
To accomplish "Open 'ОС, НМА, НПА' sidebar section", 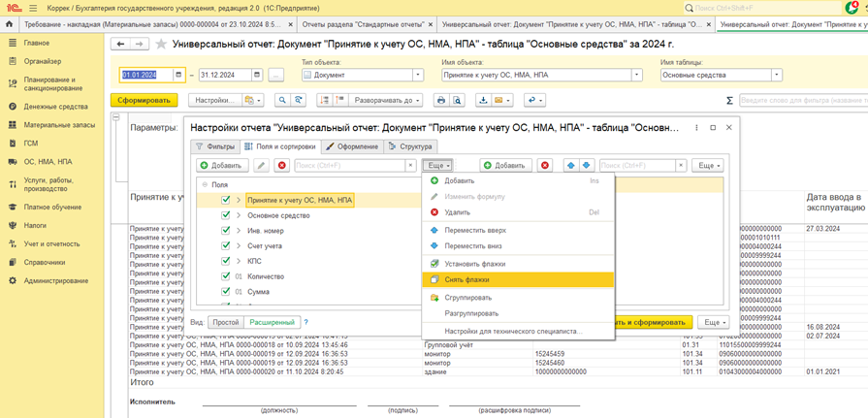I will tap(48, 162).
